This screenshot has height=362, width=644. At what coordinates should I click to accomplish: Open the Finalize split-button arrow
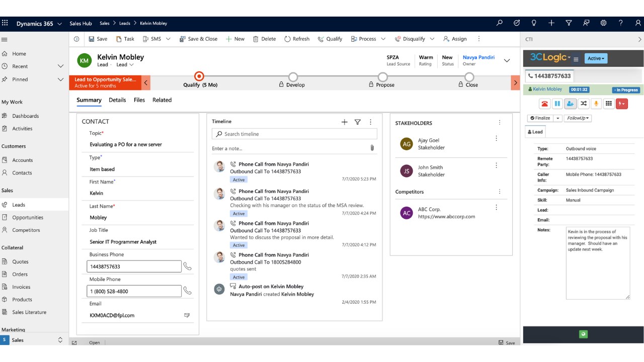[x=557, y=118]
